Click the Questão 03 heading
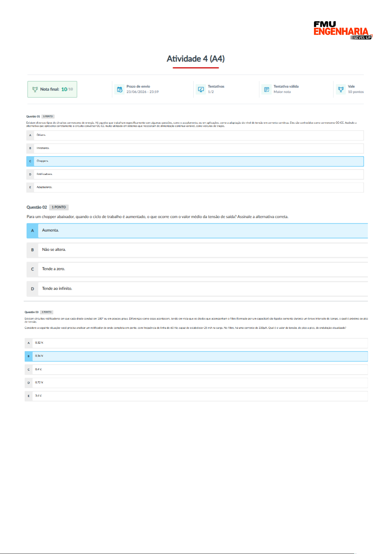Image resolution: width=392 pixels, height=554 pixels. [31, 312]
